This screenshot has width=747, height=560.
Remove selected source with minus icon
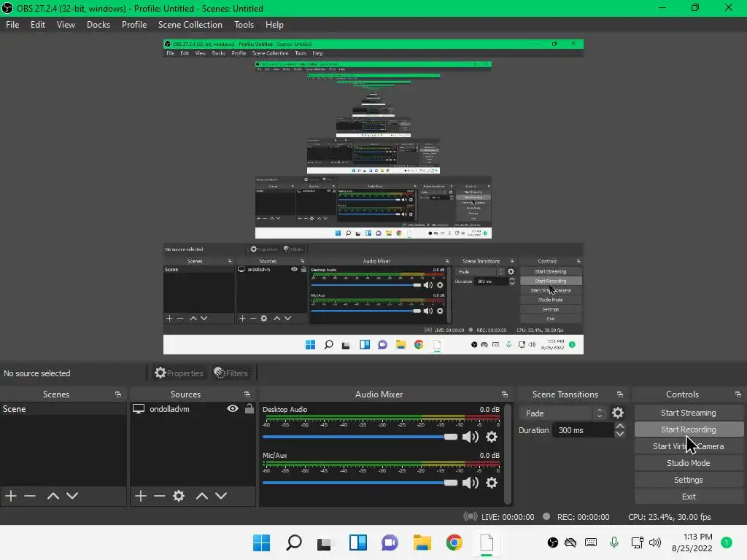pyautogui.click(x=160, y=496)
